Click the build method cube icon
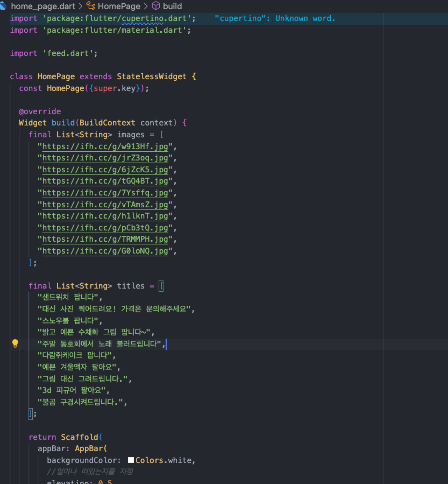 [x=156, y=6]
